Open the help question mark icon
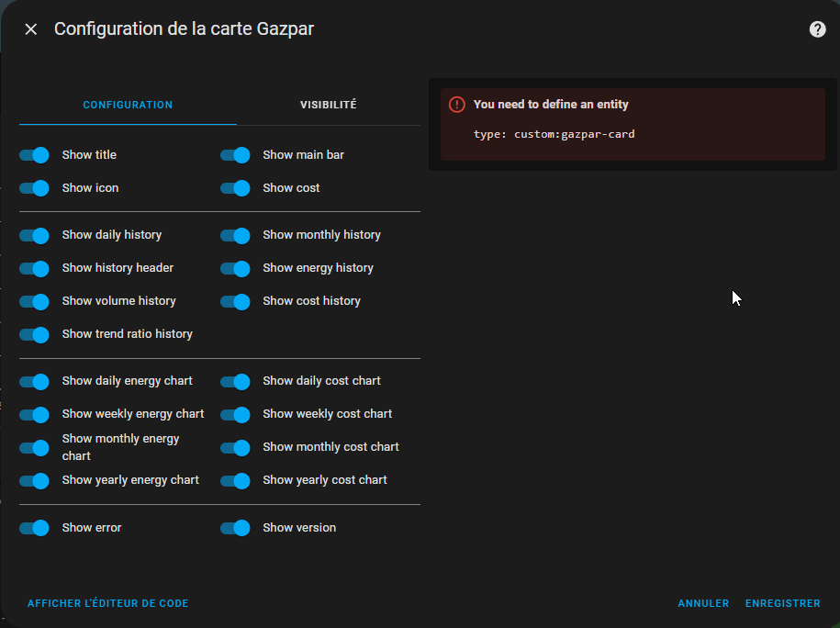The height and width of the screenshot is (628, 840). coord(817,29)
